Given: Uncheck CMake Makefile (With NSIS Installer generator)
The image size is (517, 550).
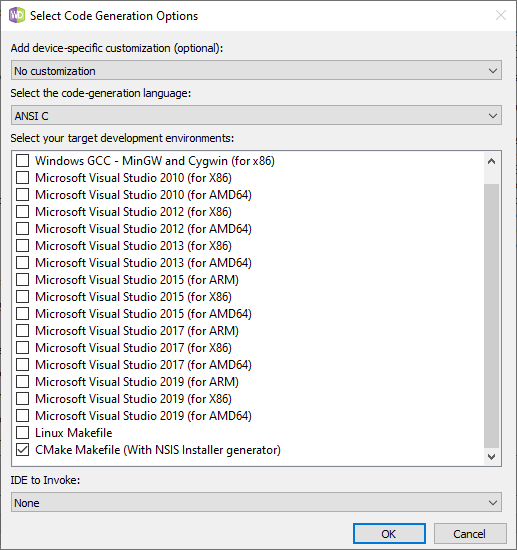Looking at the screenshot, I should point(22,450).
